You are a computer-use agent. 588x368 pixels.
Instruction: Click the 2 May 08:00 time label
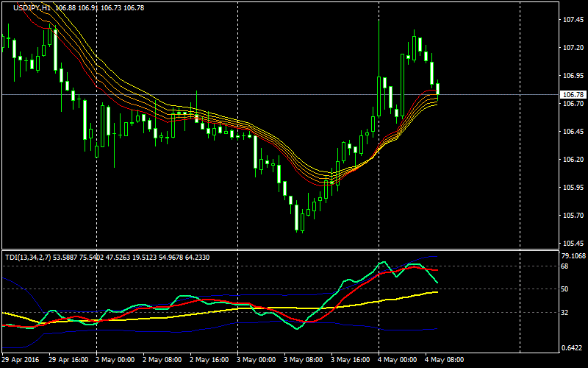pos(162,360)
